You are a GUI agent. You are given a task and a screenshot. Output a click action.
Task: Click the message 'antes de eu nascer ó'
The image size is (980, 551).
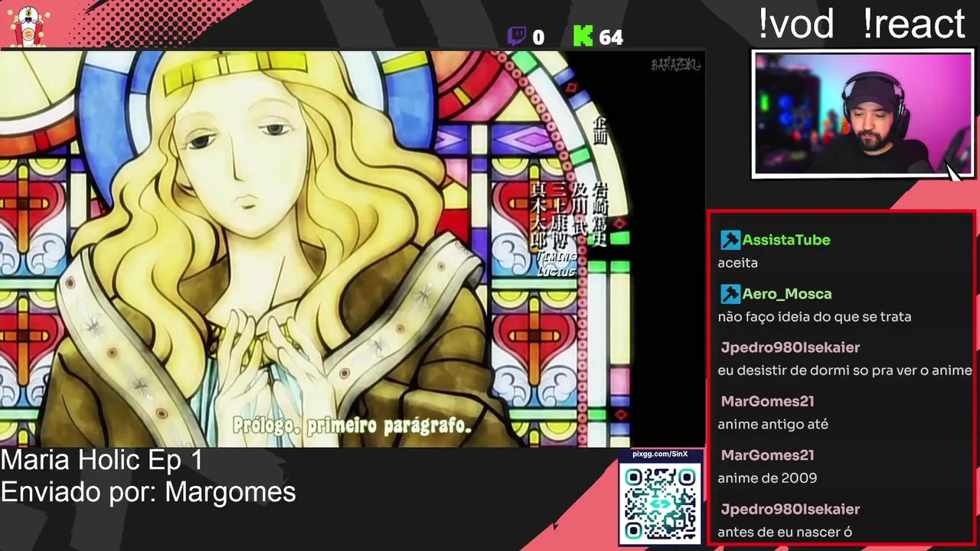pos(785,532)
